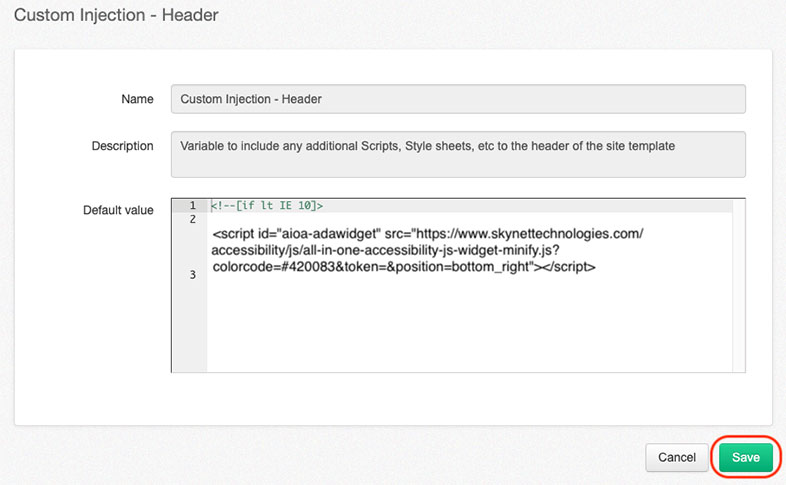Select line number 3 in editor gutter

(191, 274)
